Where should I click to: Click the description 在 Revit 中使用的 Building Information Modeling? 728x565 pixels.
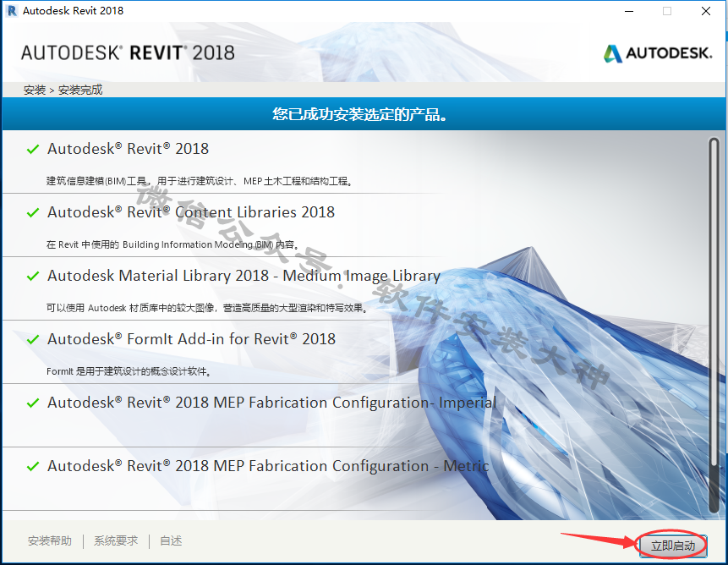[x=172, y=244]
